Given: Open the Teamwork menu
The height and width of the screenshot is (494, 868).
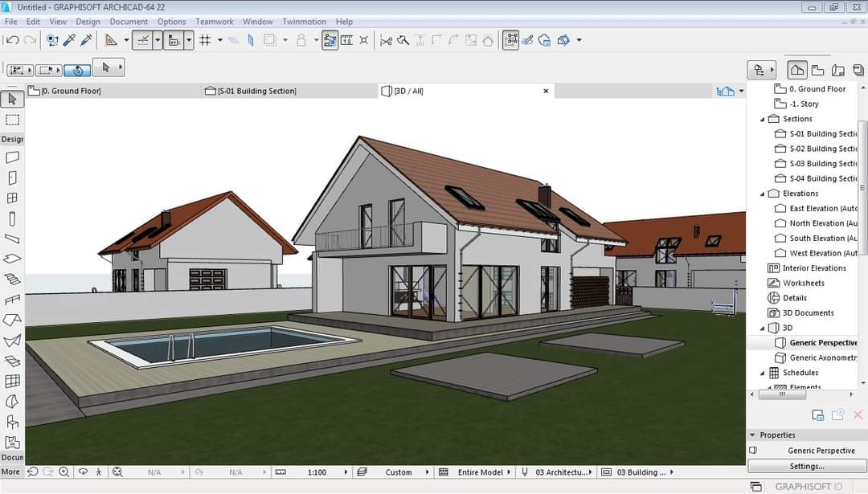Looking at the screenshot, I should click(214, 22).
